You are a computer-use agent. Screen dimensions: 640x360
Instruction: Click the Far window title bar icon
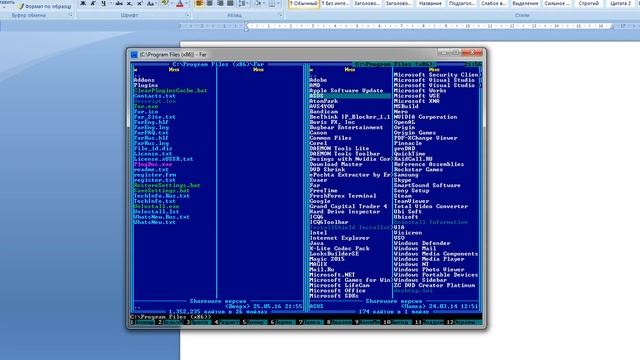pos(134,54)
